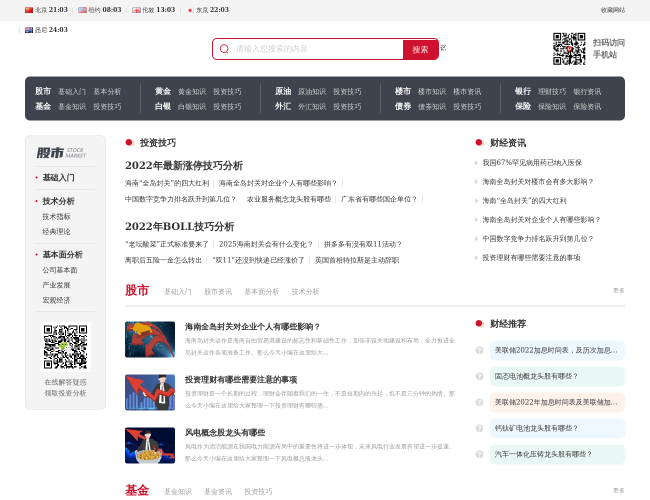650x500 pixels.
Task: Focus the search input field
Action: (x=318, y=49)
